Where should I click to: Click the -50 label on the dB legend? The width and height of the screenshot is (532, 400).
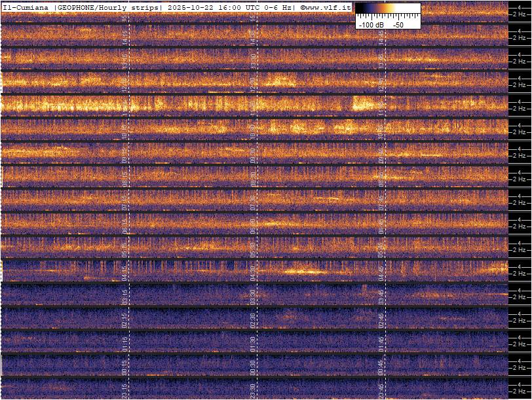coord(398,24)
